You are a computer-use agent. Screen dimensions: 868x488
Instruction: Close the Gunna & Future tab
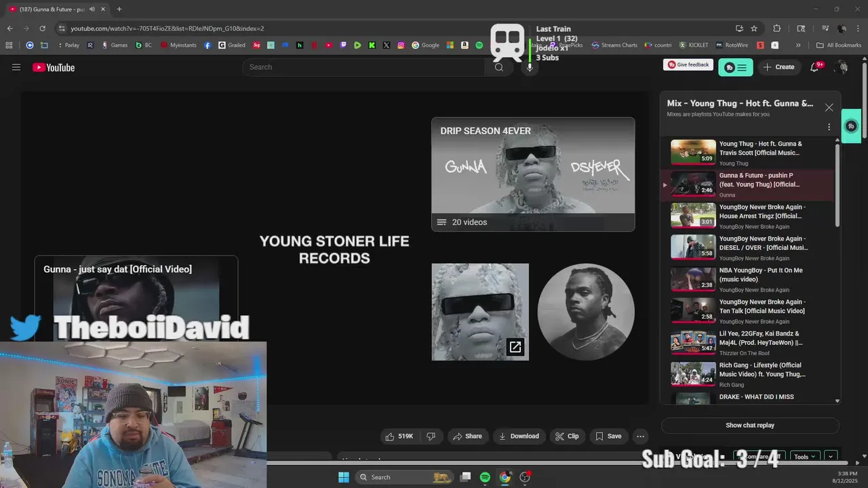tap(103, 9)
